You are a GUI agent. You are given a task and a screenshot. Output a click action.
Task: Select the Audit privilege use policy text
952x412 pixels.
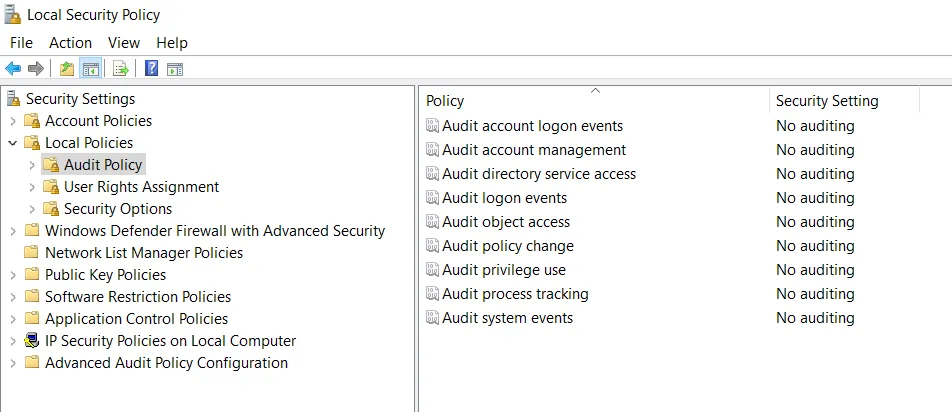click(503, 270)
